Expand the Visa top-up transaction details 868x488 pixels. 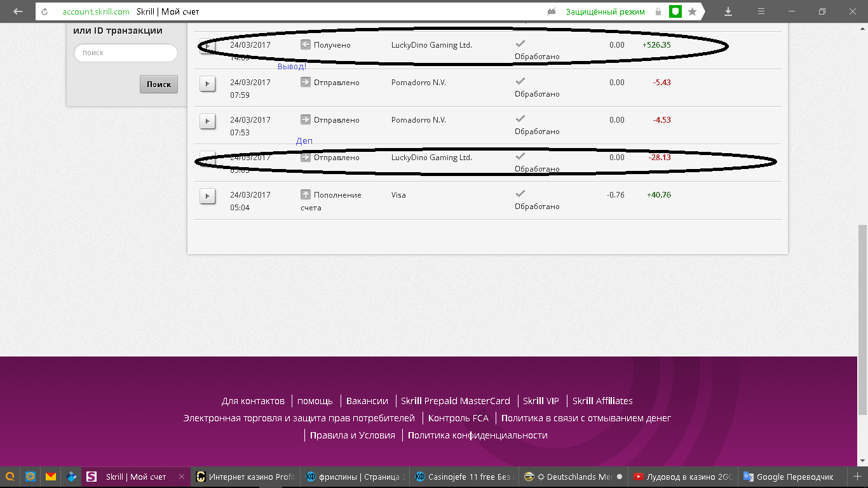[x=208, y=196]
